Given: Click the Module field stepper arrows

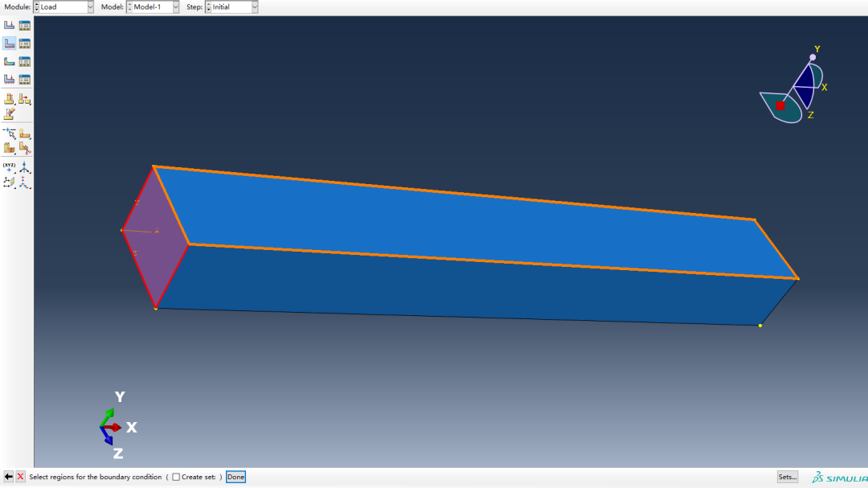Looking at the screenshot, I should pos(36,7).
